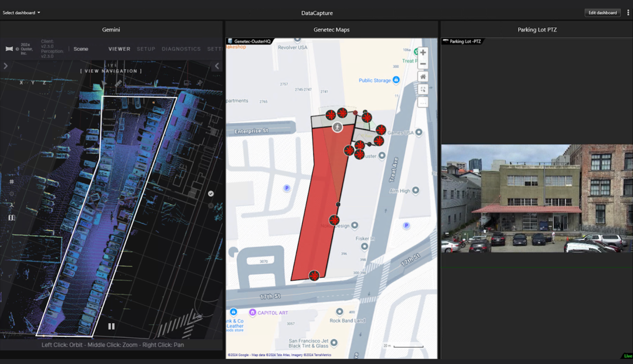Click the Parking Lot PTZ panel title
This screenshot has height=364, width=633.
(x=537, y=30)
